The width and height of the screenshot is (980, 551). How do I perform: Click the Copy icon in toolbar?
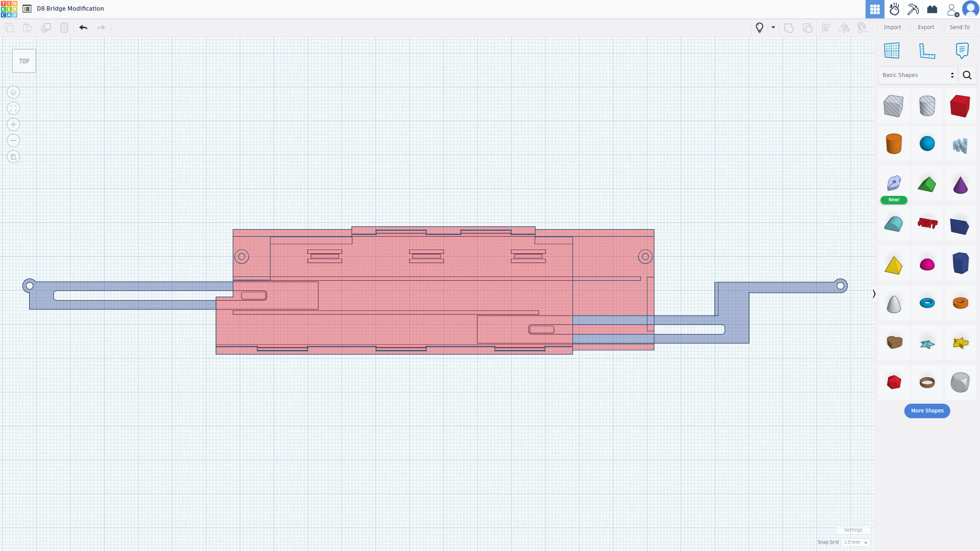(9, 28)
